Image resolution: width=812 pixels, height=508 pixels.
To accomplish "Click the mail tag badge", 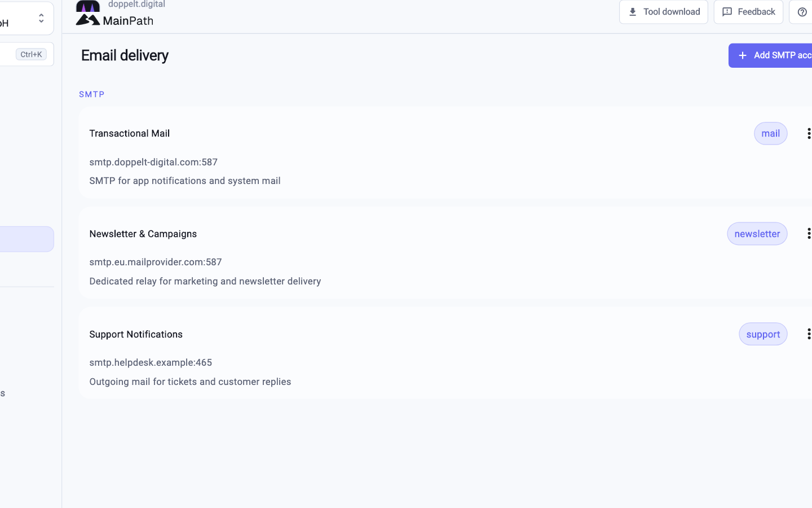I will pyautogui.click(x=770, y=134).
